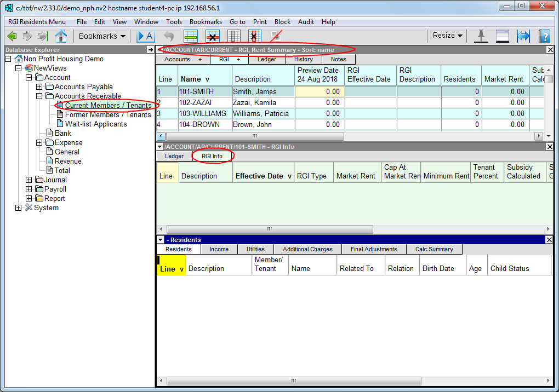Click the green back arrow icon
The width and height of the screenshot is (559, 392).
pos(12,36)
